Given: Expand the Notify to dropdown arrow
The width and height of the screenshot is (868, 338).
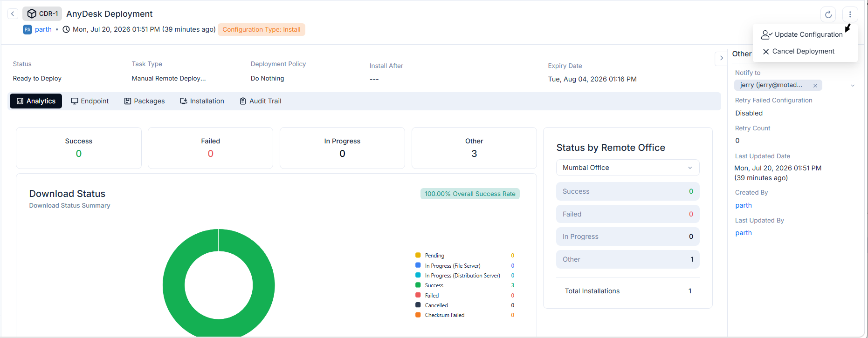Looking at the screenshot, I should pyautogui.click(x=853, y=86).
